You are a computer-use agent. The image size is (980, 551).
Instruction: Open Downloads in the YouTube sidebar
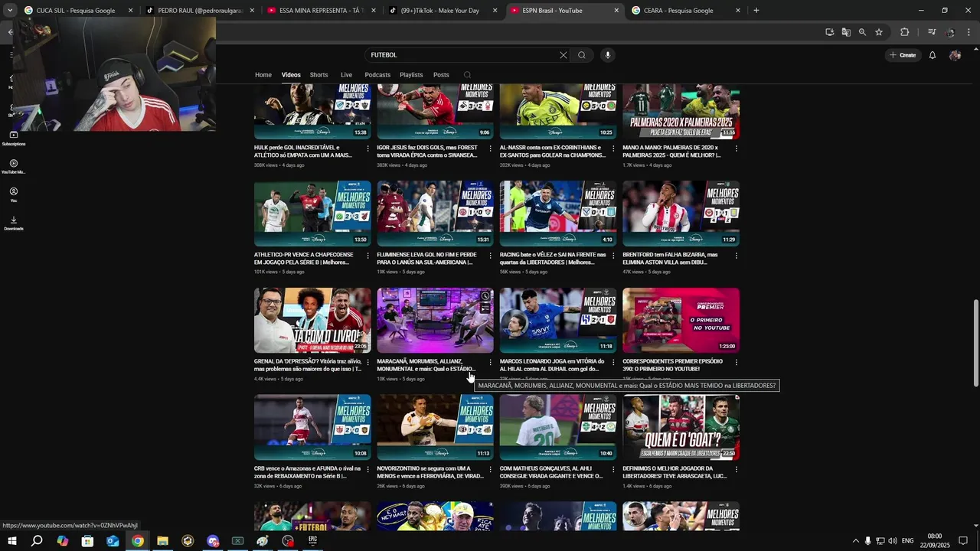tap(14, 223)
